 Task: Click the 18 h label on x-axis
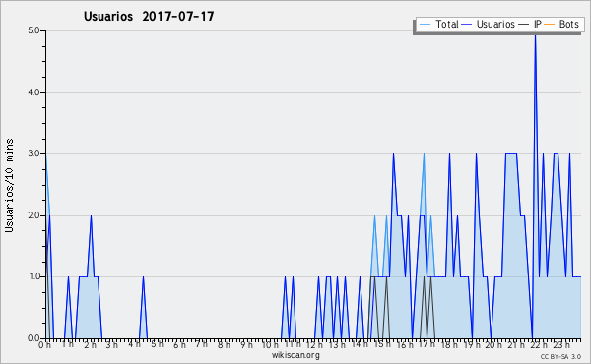pos(449,345)
